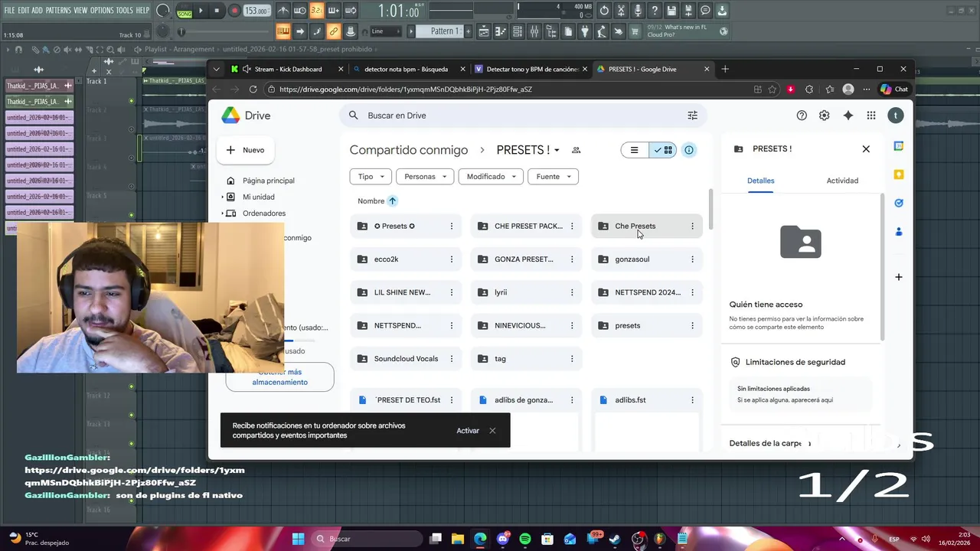The image size is (980, 551).
Task: Click Obtener más almacenamiento button
Action: pyautogui.click(x=279, y=377)
